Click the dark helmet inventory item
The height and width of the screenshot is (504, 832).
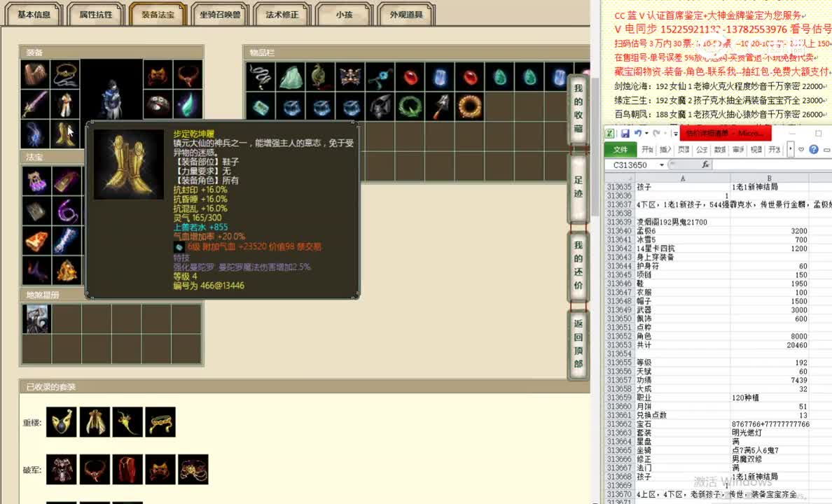(x=380, y=107)
